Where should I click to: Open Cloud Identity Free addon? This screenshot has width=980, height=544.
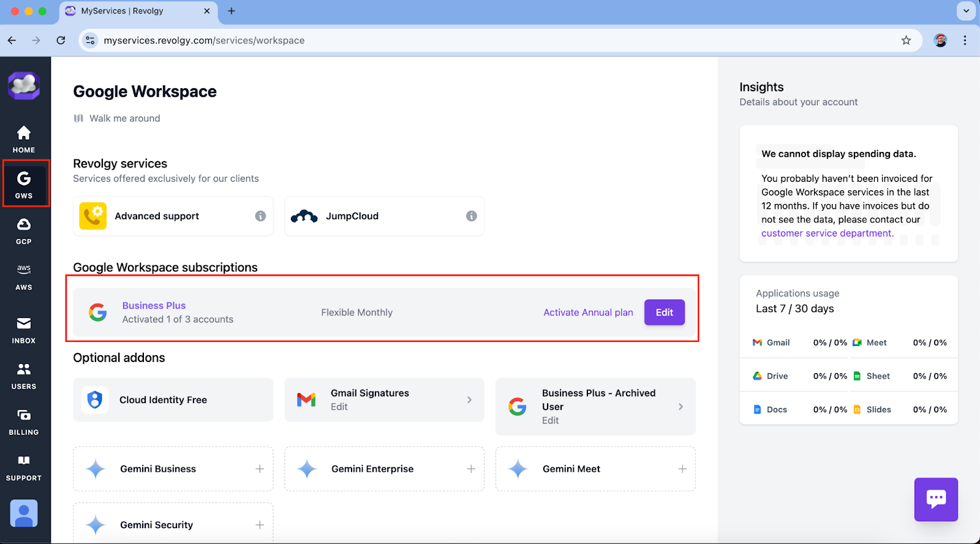173,399
